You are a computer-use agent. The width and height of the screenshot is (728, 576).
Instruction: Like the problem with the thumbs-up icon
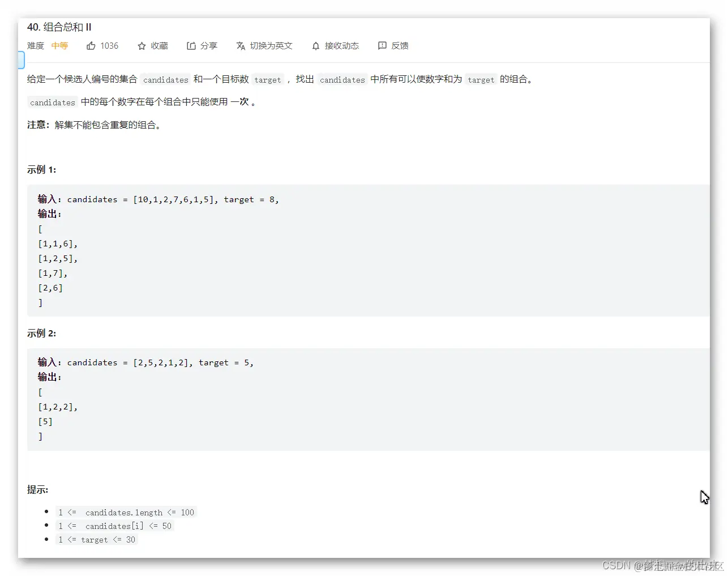pos(91,45)
